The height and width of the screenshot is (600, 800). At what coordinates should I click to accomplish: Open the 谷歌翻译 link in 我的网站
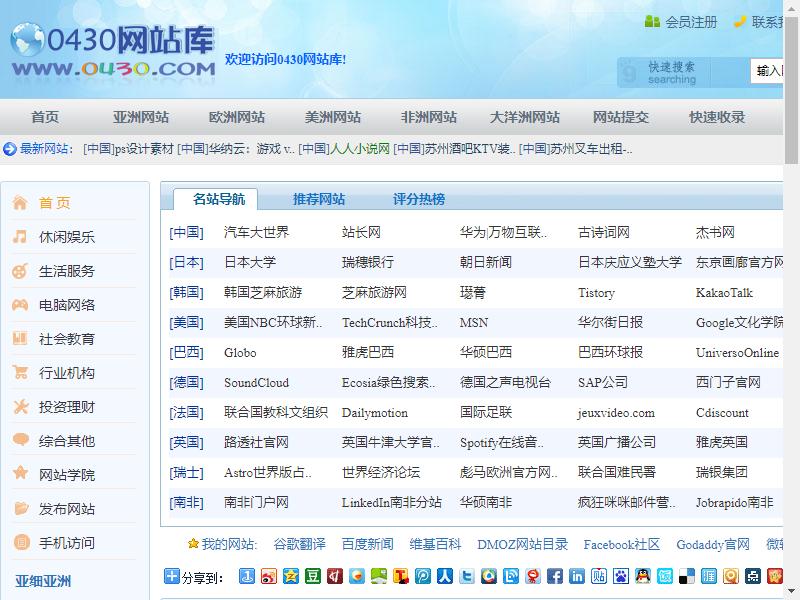pos(299,544)
